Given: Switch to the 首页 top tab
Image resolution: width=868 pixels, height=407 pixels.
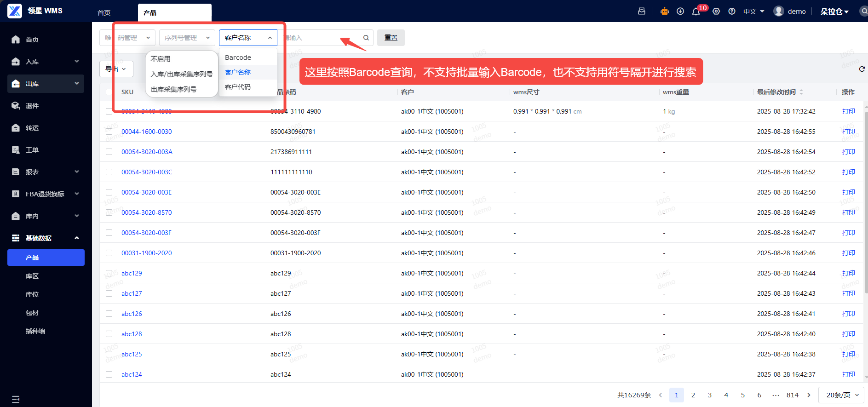Looking at the screenshot, I should tap(104, 13).
